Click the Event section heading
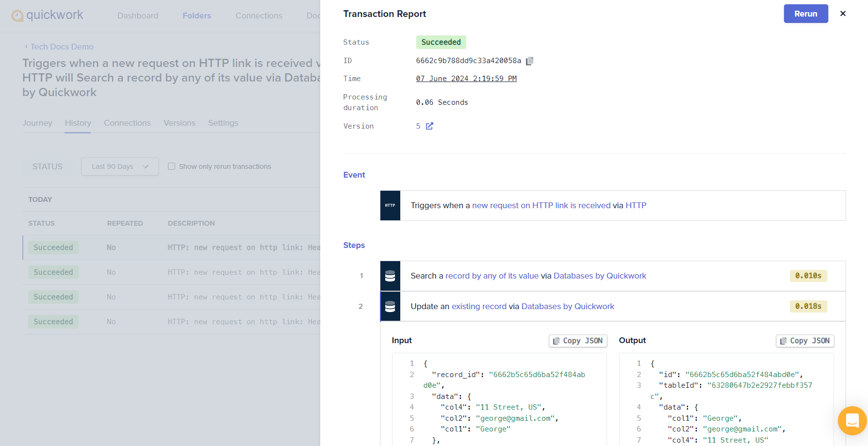 point(354,175)
